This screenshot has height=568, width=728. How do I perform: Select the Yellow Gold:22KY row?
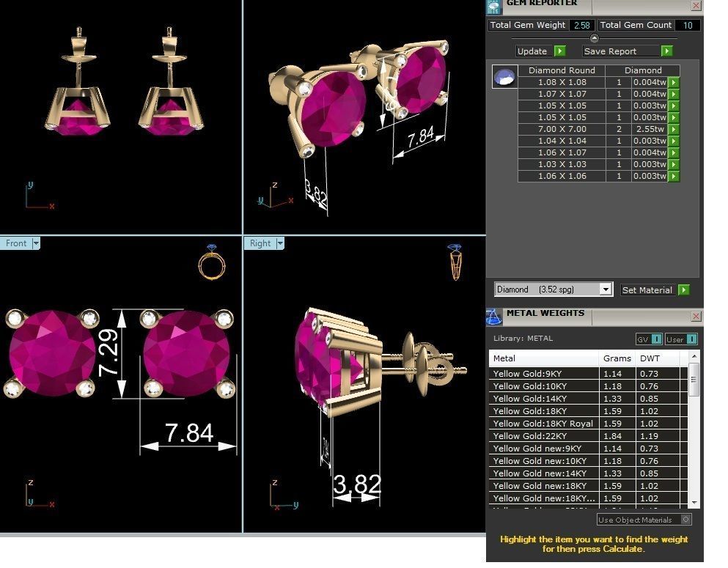click(588, 436)
